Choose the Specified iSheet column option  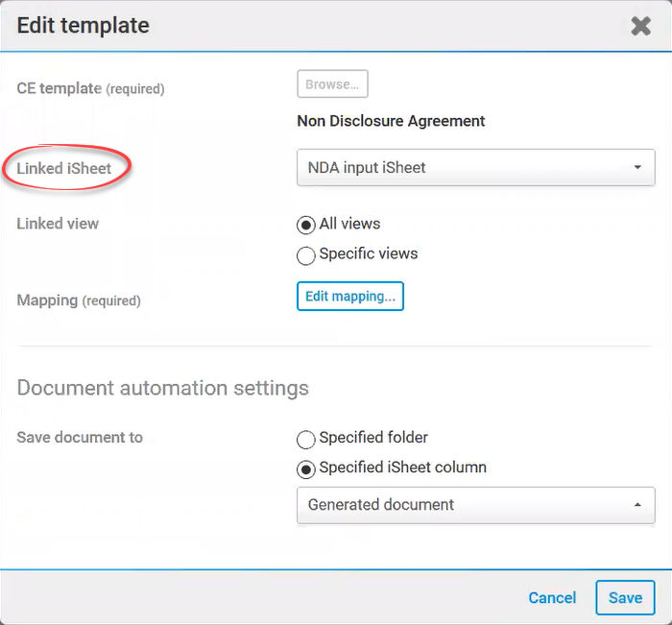click(x=306, y=469)
